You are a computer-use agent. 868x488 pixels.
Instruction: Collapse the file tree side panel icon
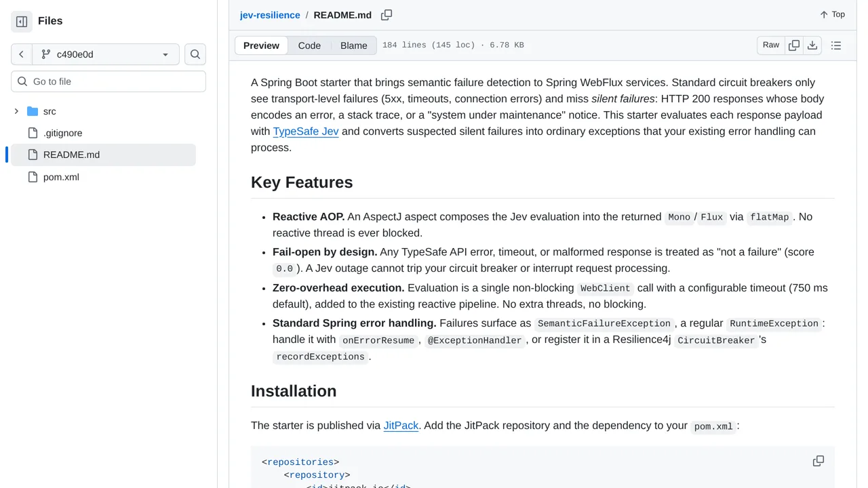pos(22,22)
